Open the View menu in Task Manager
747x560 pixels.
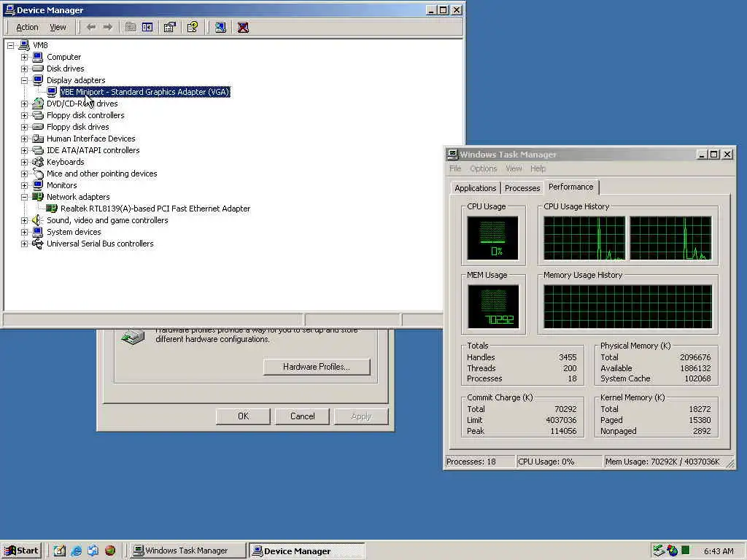(x=514, y=168)
